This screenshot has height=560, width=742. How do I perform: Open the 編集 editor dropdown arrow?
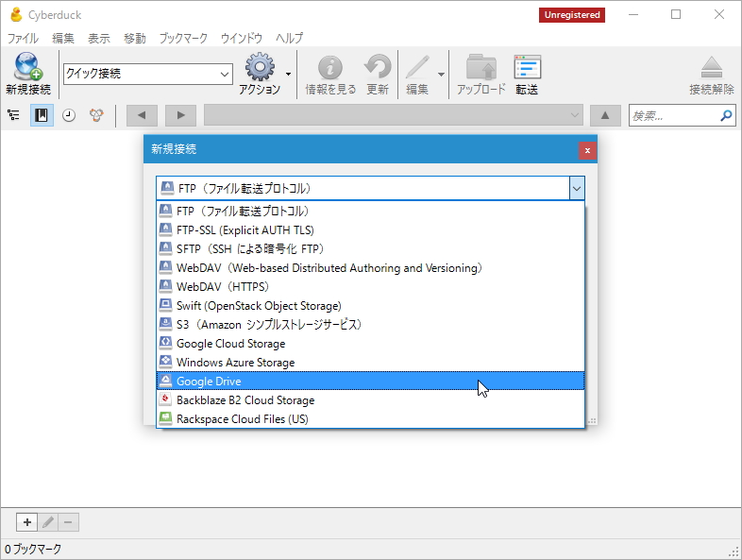click(x=441, y=74)
